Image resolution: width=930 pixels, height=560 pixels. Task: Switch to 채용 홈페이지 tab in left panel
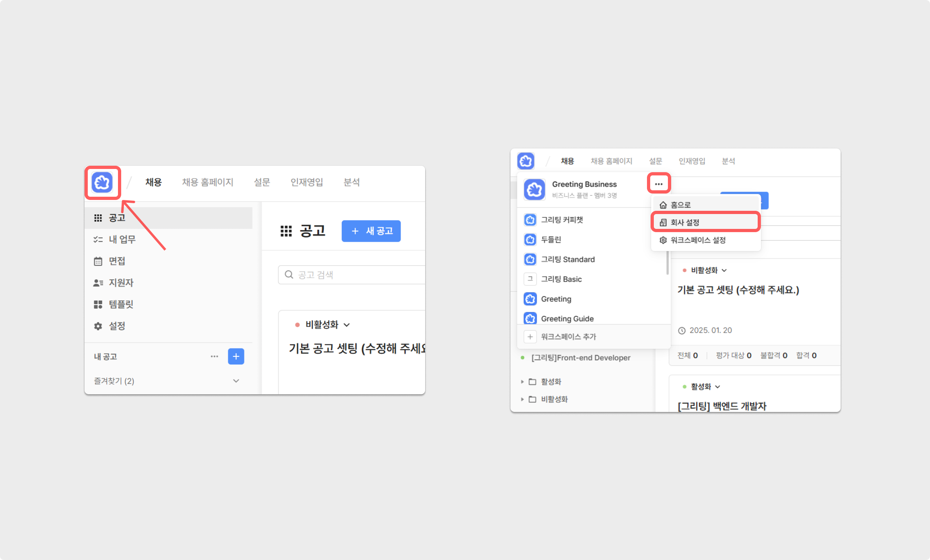(x=208, y=182)
